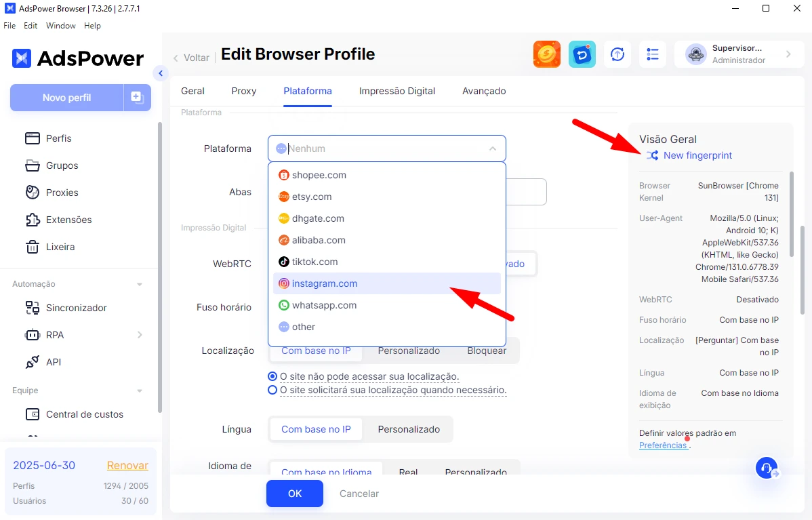Click the Central de custos icon
Viewport: 812px width, 520px height.
(x=32, y=414)
